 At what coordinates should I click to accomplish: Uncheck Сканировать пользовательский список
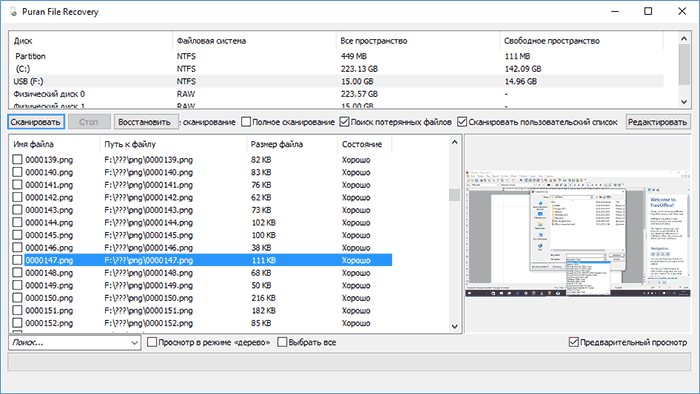click(462, 122)
